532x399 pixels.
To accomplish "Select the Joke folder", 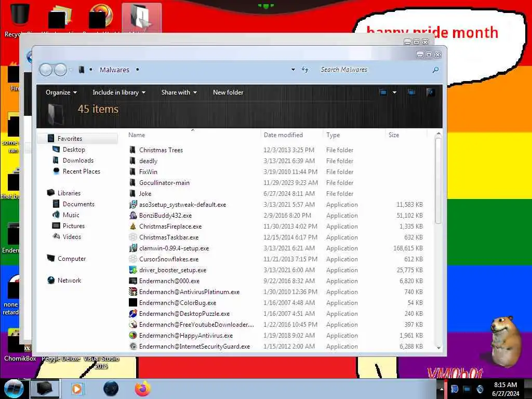I will click(145, 193).
